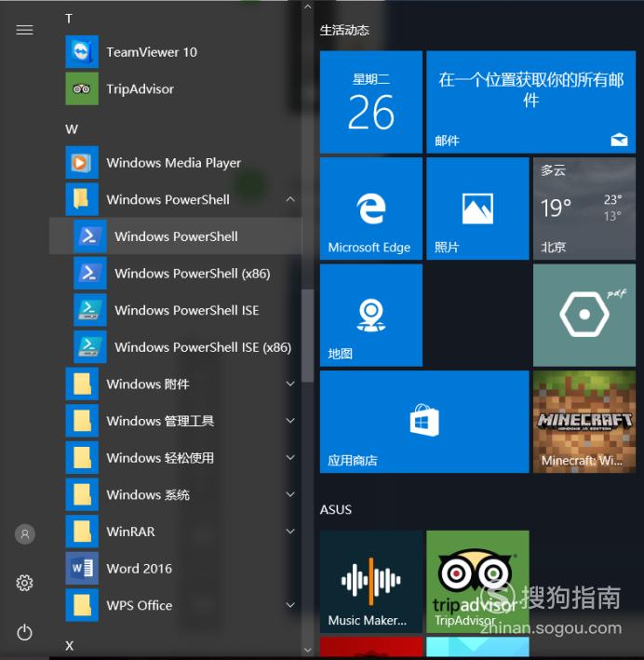Click Windows PowerShell ISE icon
644x660 pixels.
(x=90, y=310)
